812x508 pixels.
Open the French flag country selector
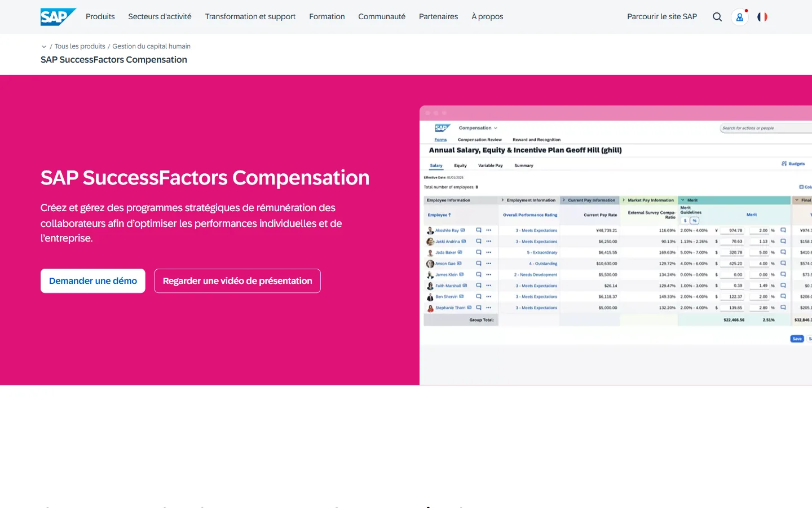[762, 17]
